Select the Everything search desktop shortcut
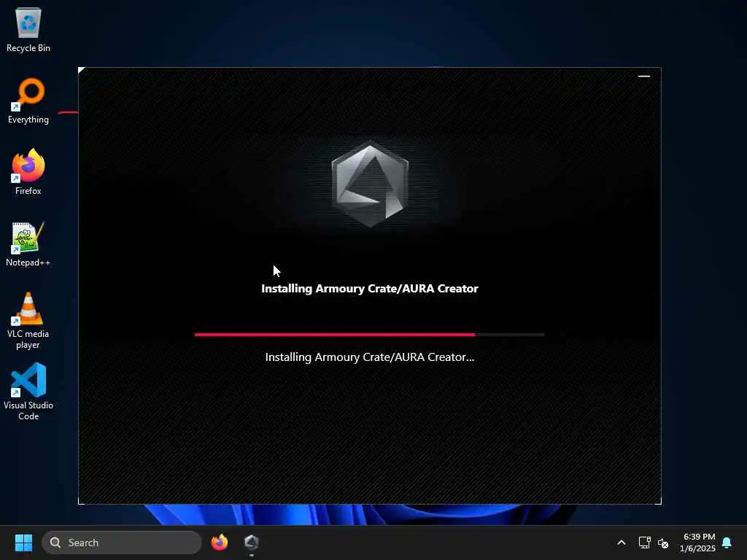The image size is (747, 560). [x=28, y=101]
